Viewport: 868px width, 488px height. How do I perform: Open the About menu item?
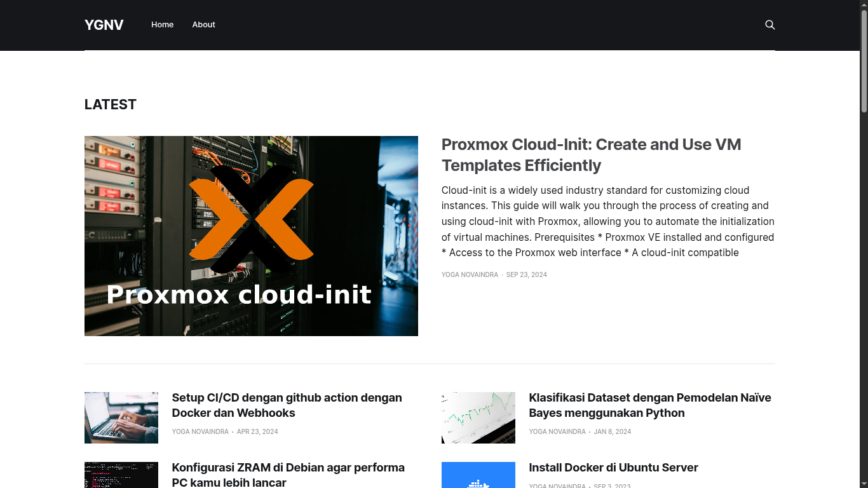coord(204,25)
